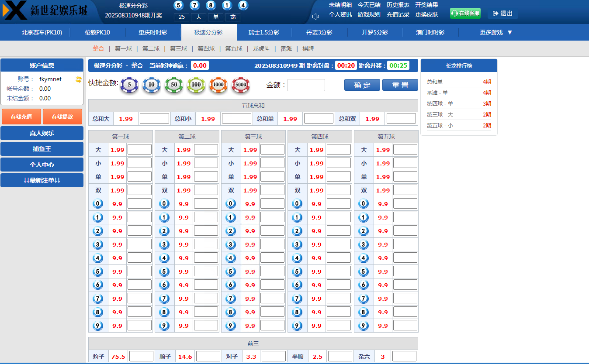Expand the ↓↓最新注单↓↓ section
The width and height of the screenshot is (589, 364).
[42, 180]
